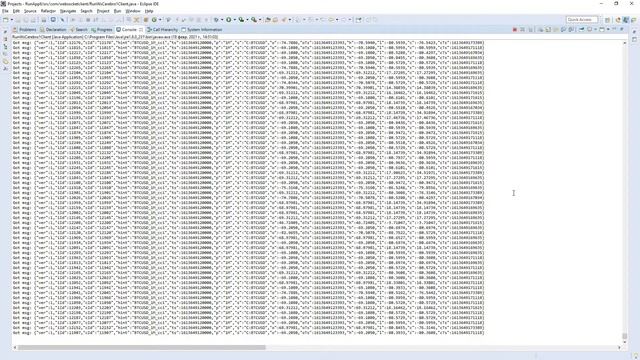The image size is (640, 360).
Task: Click the New Java Class icon
Action: pyautogui.click(x=154, y=20)
